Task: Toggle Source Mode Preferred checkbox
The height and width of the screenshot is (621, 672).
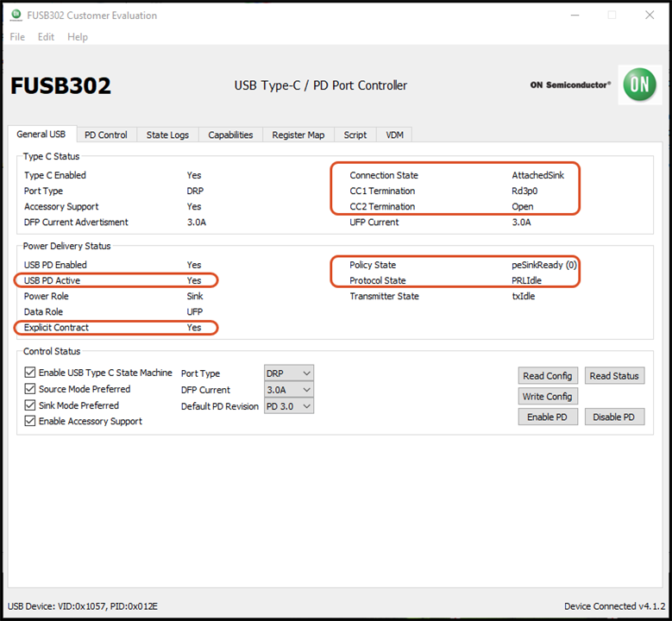Action: (x=29, y=389)
